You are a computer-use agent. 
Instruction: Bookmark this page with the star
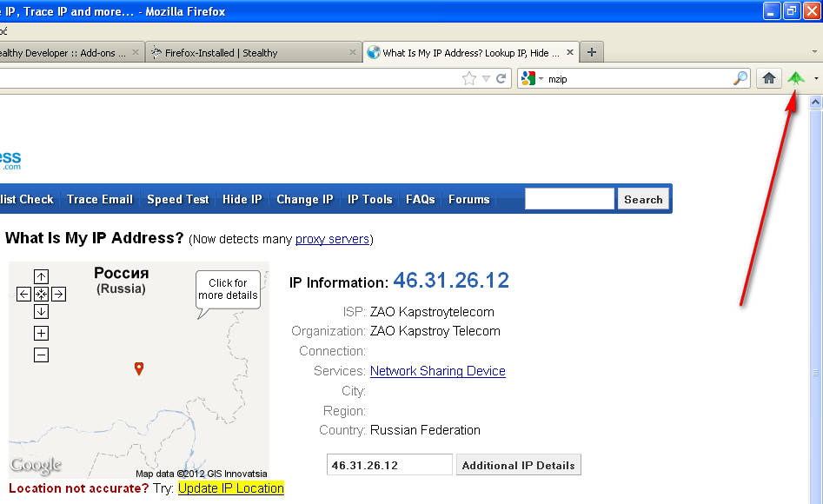point(469,79)
